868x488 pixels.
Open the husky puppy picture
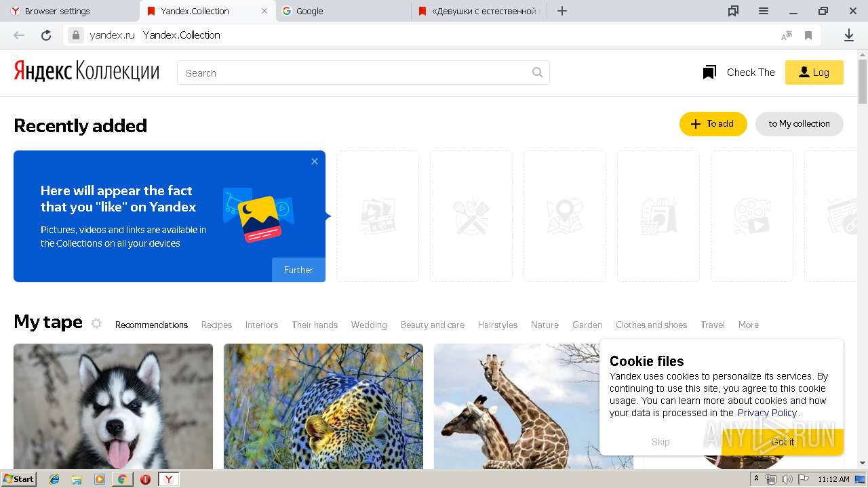coord(113,407)
